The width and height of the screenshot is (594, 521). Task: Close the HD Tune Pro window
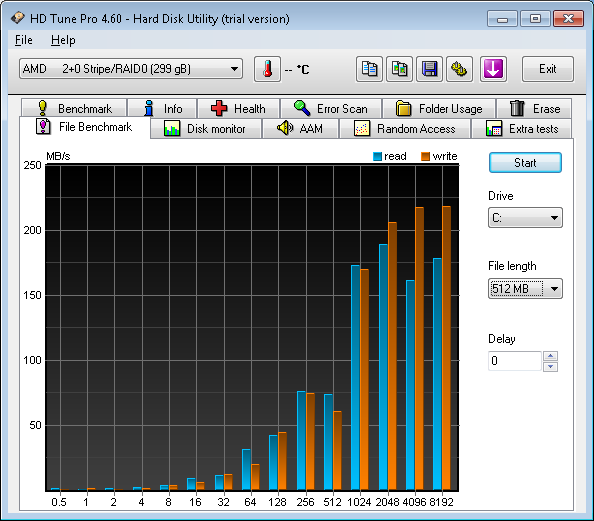coord(568,18)
